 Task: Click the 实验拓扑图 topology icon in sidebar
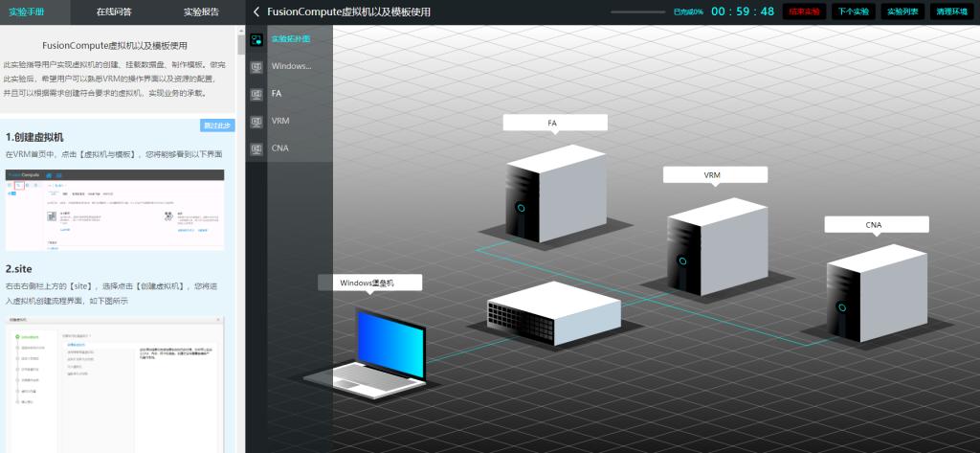(x=256, y=40)
